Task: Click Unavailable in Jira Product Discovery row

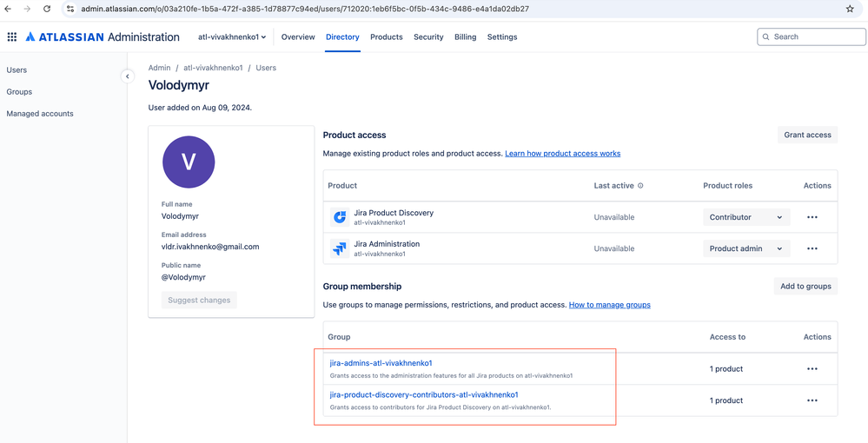Action: coord(614,217)
